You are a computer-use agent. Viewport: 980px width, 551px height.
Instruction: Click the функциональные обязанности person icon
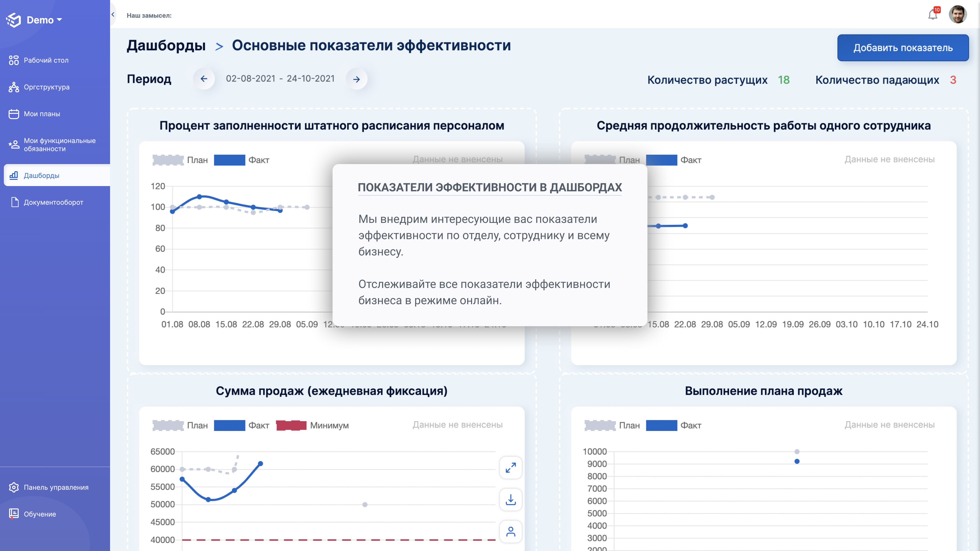pyautogui.click(x=14, y=144)
